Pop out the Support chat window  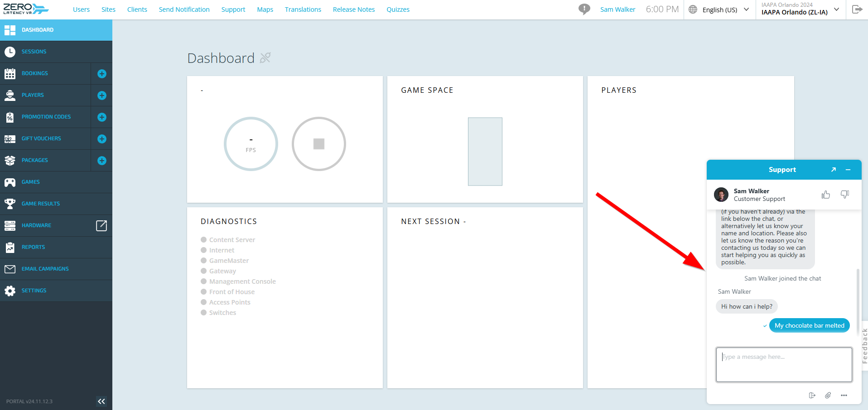[834, 170]
